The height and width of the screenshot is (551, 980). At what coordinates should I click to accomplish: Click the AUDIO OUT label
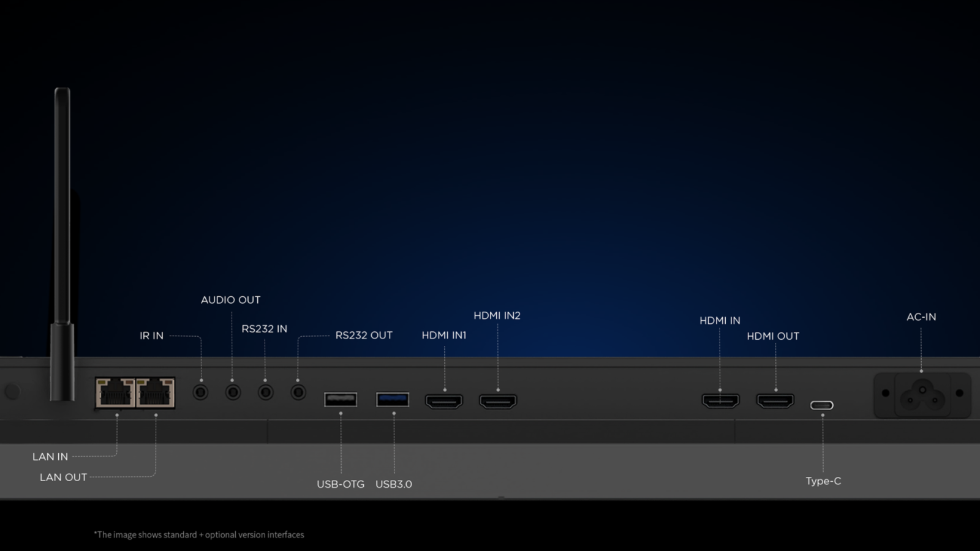pos(230,300)
